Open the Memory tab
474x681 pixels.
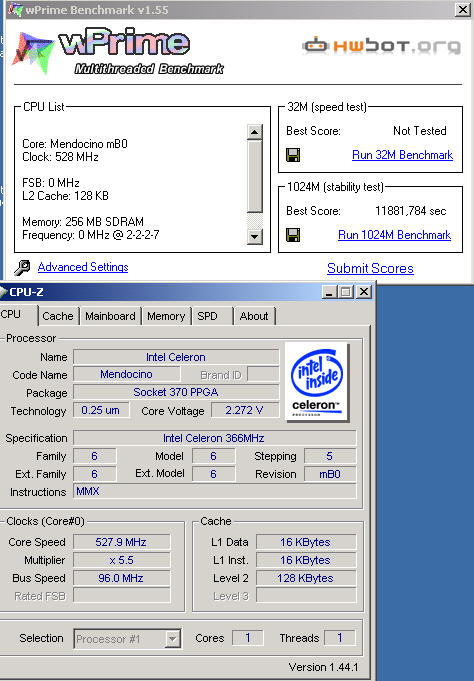point(166,316)
